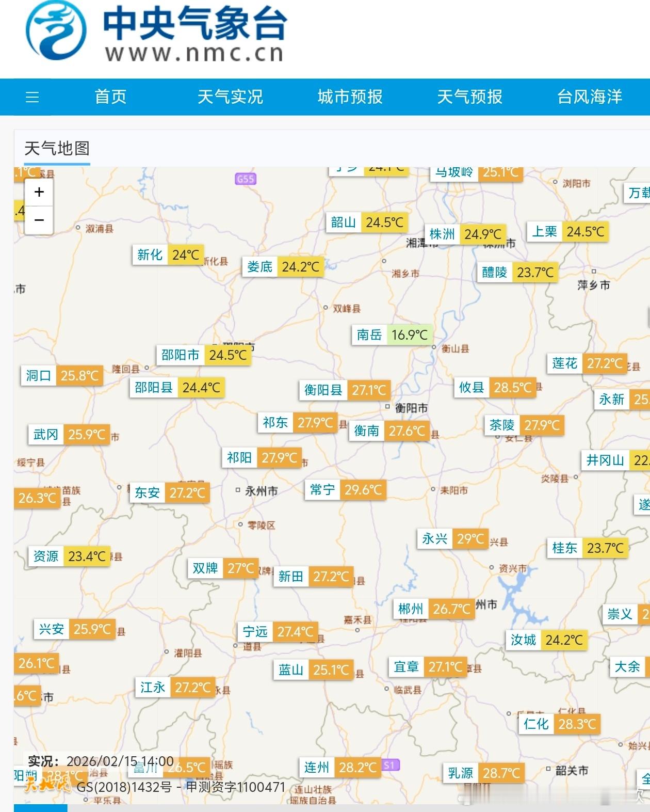Click the 汝城 24.2℃ station label
This screenshot has width=650, height=812.
tap(546, 640)
